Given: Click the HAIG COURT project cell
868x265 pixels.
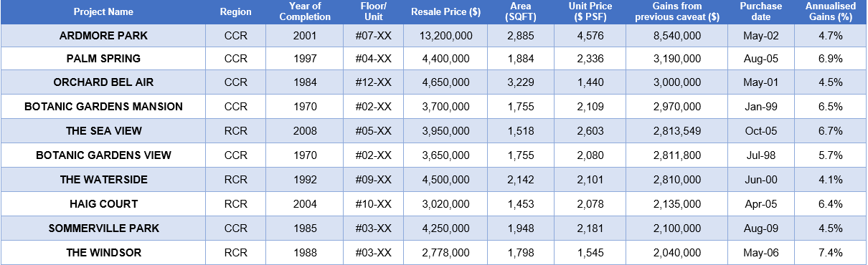Looking at the screenshot, I should 103,204.
